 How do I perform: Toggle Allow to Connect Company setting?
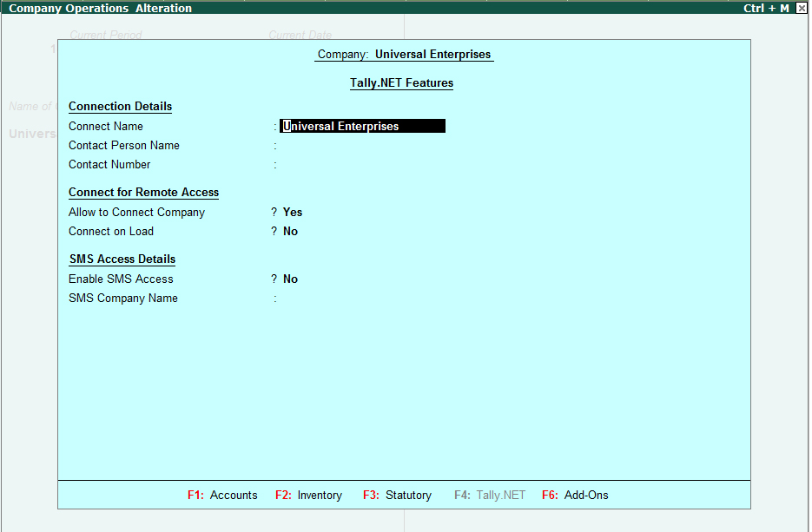tap(292, 212)
